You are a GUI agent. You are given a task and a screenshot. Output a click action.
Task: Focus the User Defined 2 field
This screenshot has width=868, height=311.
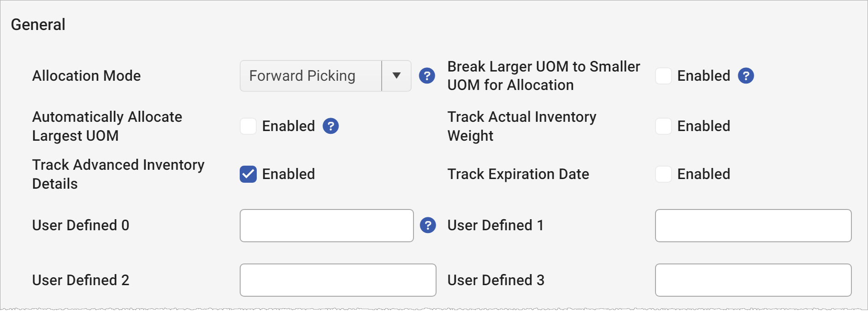pyautogui.click(x=337, y=280)
